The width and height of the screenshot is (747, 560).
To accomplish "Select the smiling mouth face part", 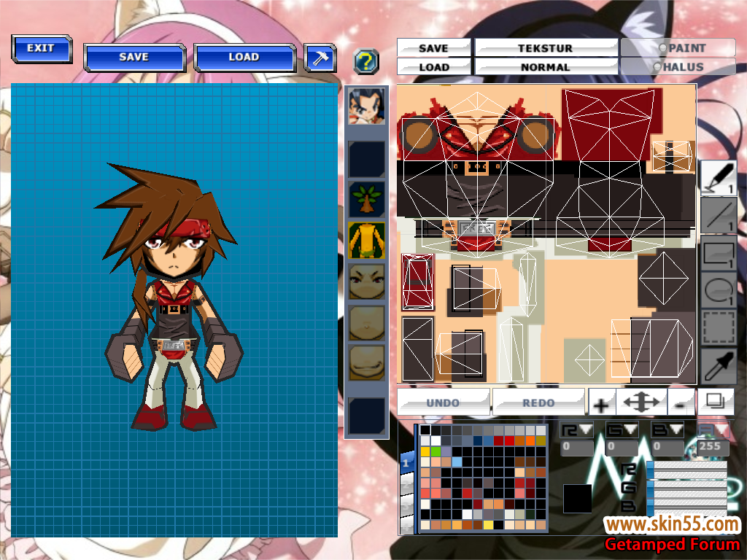I will [x=366, y=363].
